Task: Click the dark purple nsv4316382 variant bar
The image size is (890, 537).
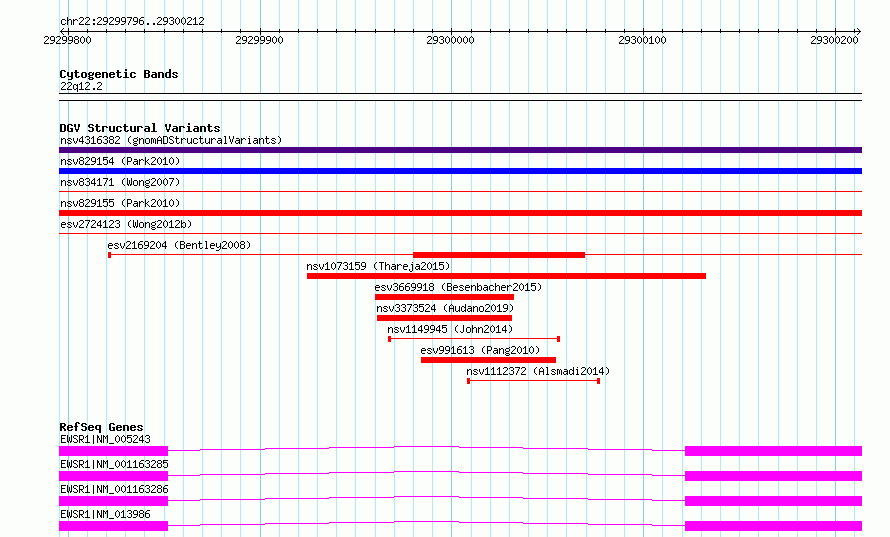Action: (x=460, y=150)
